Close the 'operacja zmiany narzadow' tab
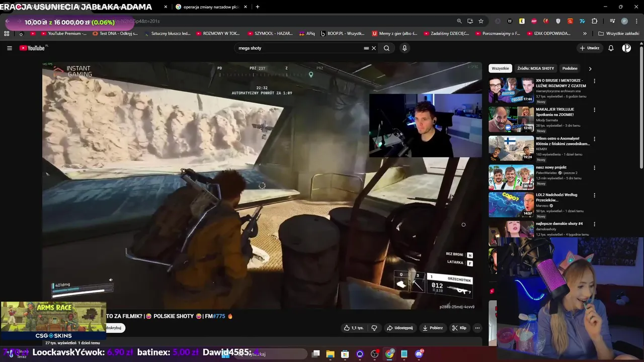The height and width of the screenshot is (362, 644). click(x=246, y=7)
